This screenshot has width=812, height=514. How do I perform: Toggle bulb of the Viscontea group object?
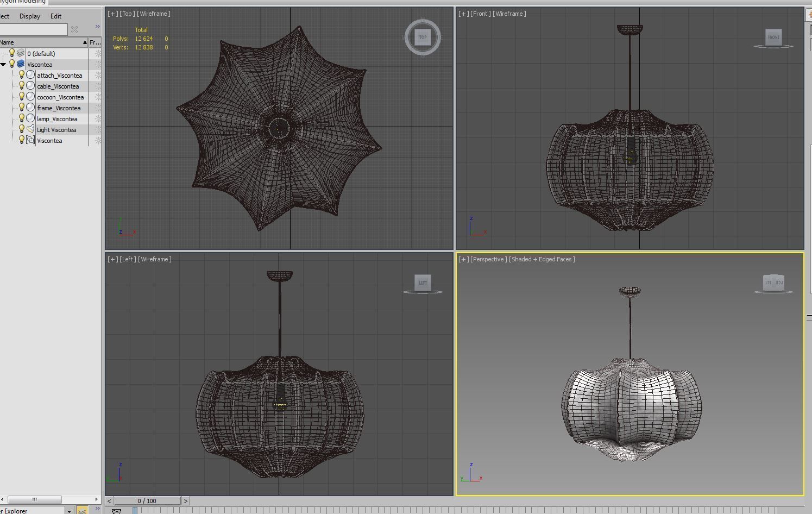[x=22, y=140]
